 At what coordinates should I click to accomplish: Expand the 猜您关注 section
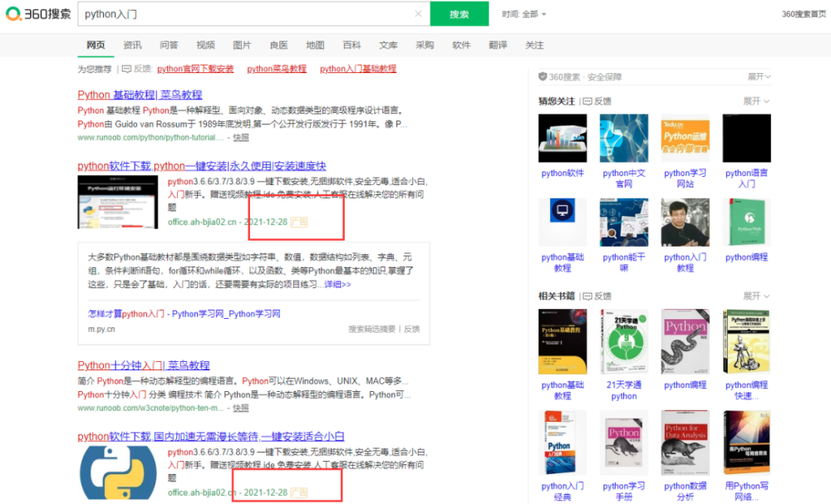click(757, 101)
